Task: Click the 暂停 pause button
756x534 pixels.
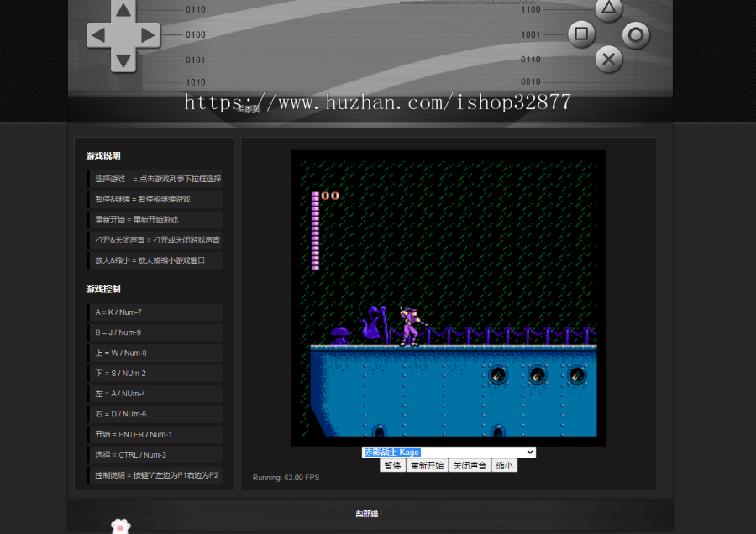Action: point(392,465)
